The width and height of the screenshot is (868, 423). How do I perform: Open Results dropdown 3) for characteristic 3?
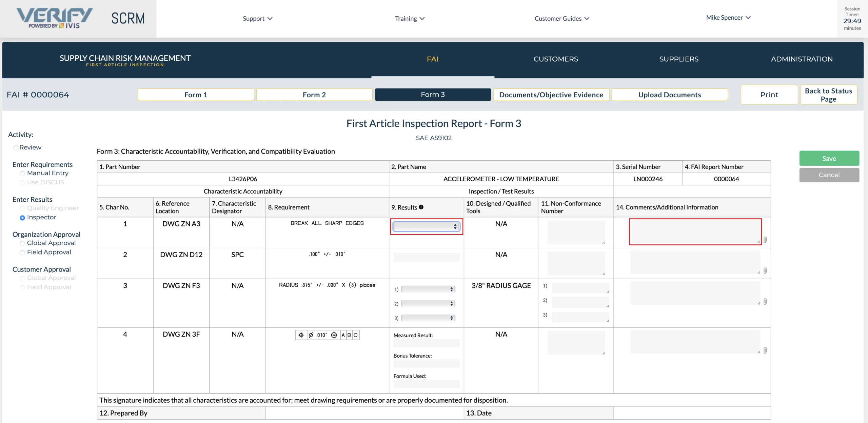click(428, 318)
